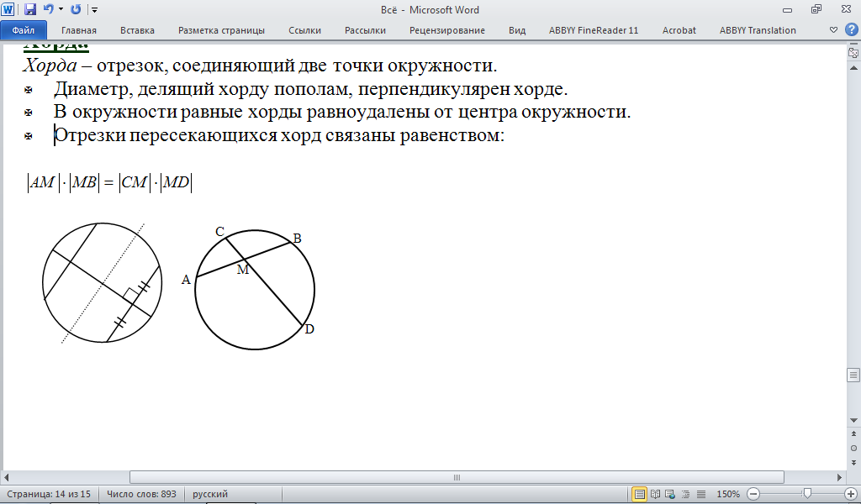Select the left circle diagram with dotted line

(102, 283)
